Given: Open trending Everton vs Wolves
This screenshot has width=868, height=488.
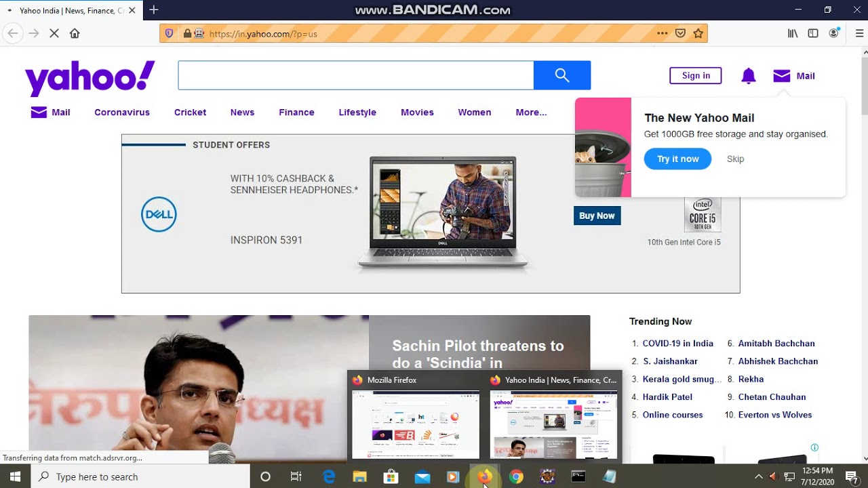Looking at the screenshot, I should click(x=775, y=415).
